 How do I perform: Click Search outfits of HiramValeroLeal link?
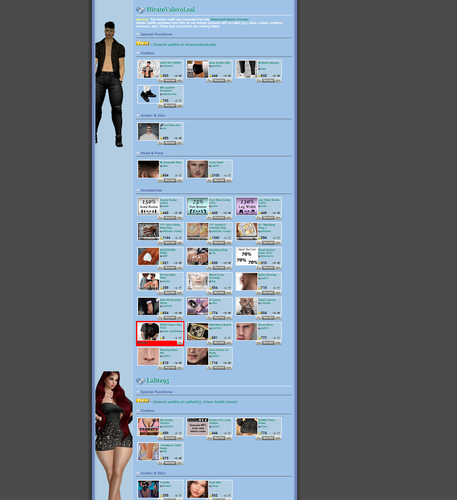tap(184, 44)
